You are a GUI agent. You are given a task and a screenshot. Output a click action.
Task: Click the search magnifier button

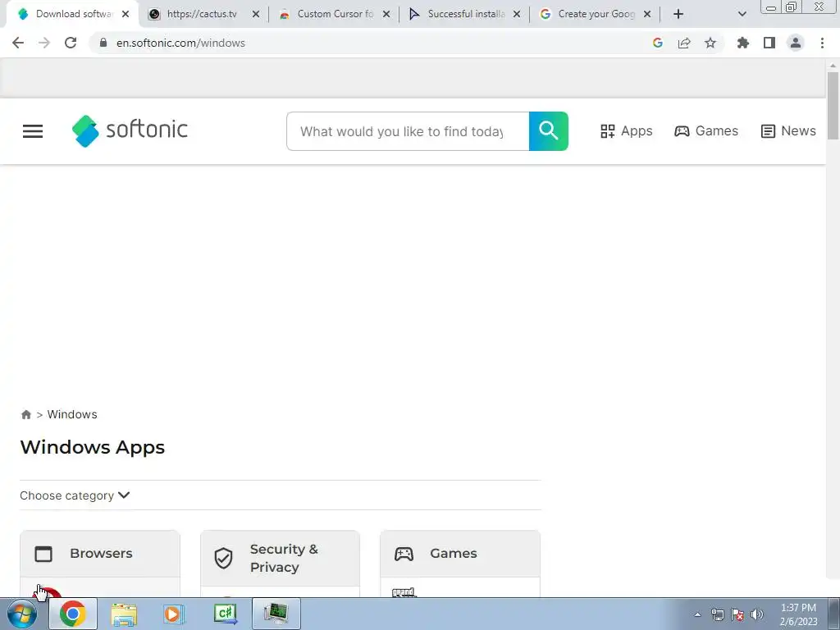pyautogui.click(x=549, y=131)
